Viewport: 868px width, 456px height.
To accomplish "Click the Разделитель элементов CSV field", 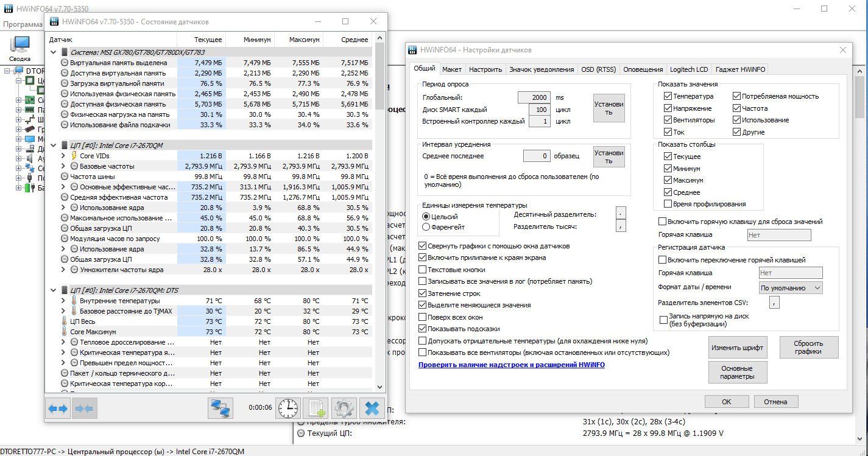I will coord(774,303).
